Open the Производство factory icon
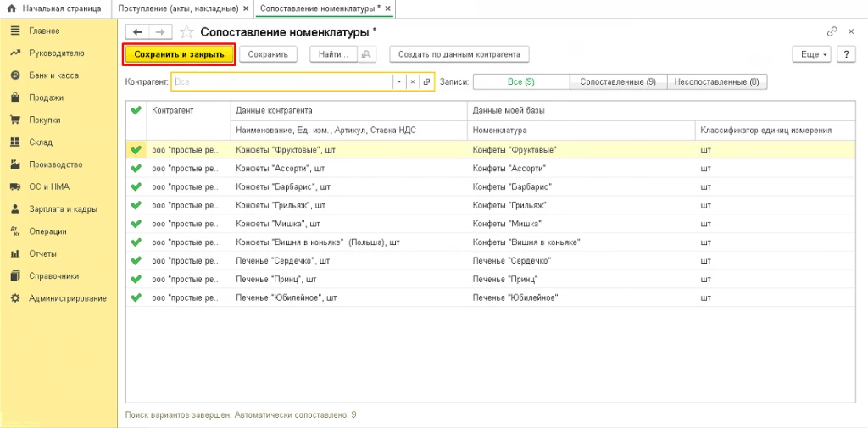This screenshot has height=428, width=868. tap(15, 164)
